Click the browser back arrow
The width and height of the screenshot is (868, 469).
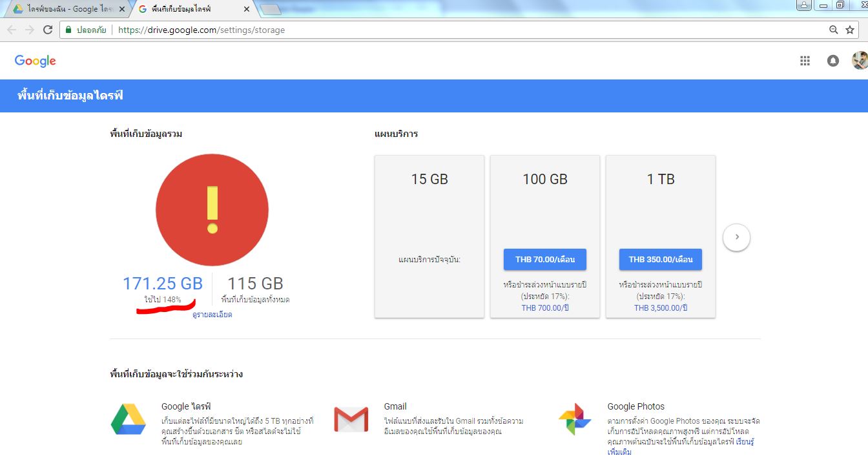pos(12,30)
